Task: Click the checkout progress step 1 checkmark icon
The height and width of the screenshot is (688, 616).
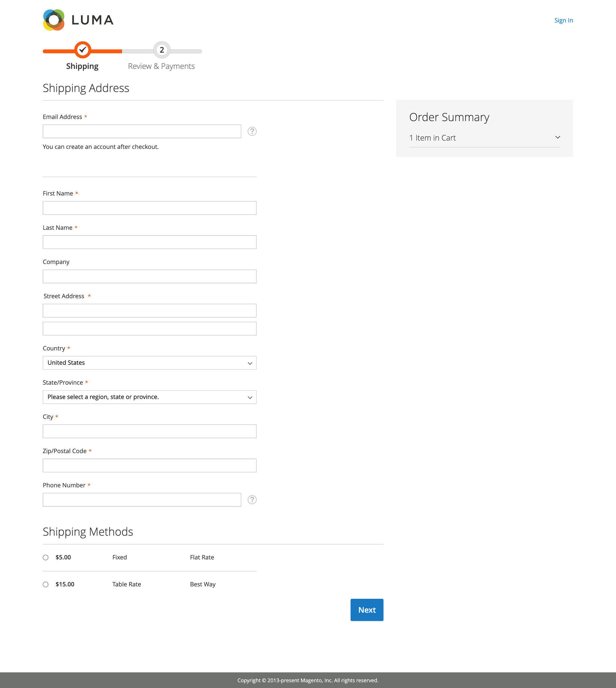Action: click(82, 49)
